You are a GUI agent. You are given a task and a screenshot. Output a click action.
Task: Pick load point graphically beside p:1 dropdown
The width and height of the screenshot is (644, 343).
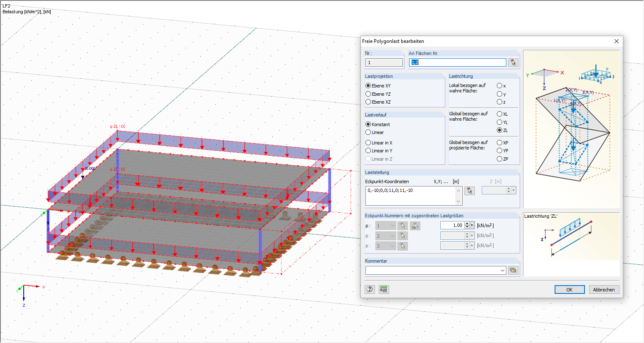click(403, 226)
